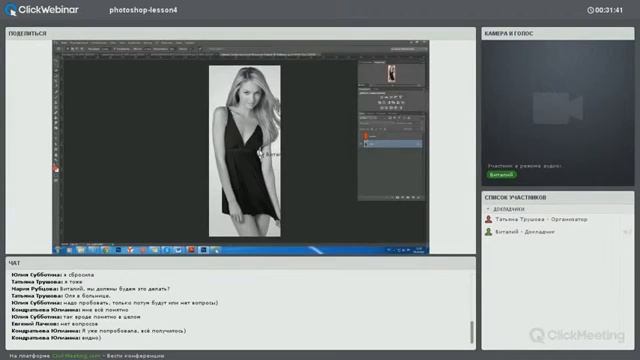The width and height of the screenshot is (640, 360).
Task: Open the Редактирование menu
Action: coord(79,42)
